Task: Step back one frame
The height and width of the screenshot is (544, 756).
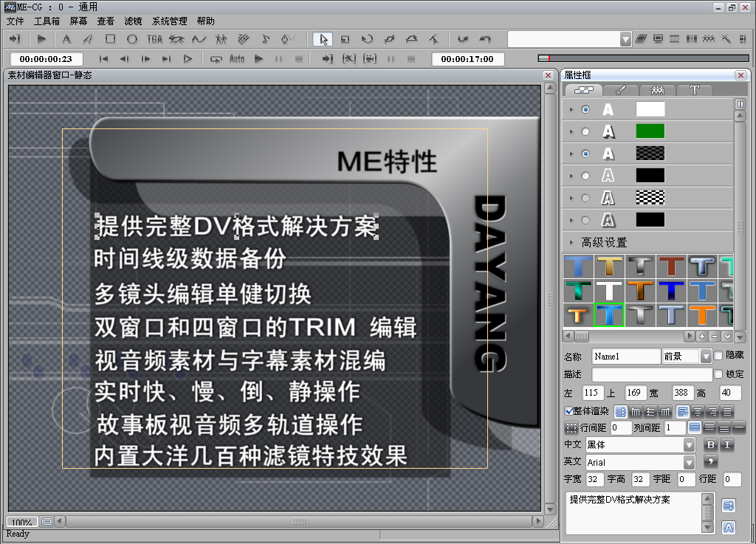Action: (124, 59)
